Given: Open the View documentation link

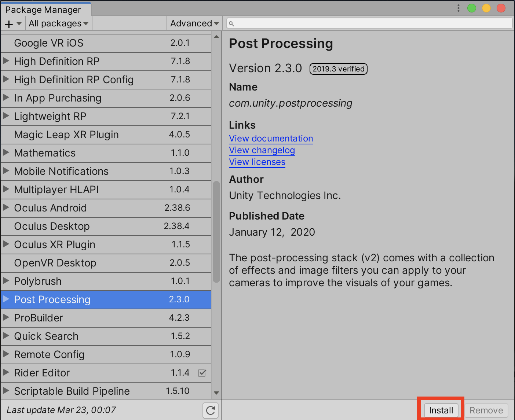Looking at the screenshot, I should click(271, 139).
